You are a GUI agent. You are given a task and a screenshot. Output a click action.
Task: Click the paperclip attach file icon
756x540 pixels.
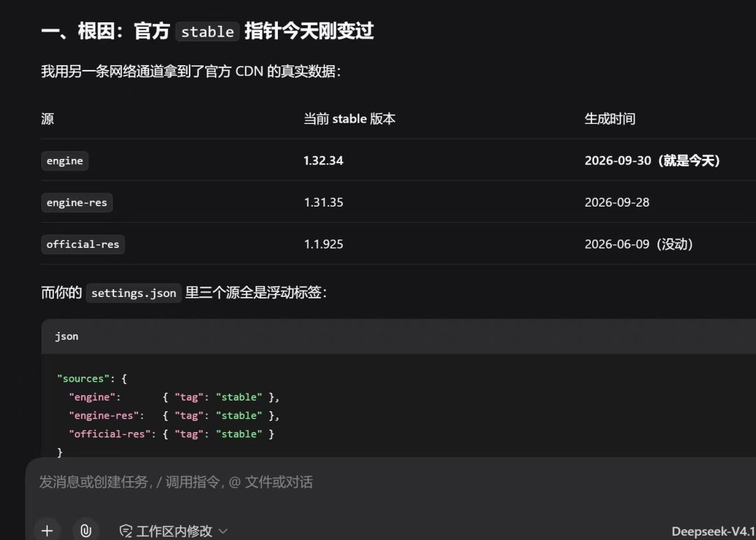(86, 531)
